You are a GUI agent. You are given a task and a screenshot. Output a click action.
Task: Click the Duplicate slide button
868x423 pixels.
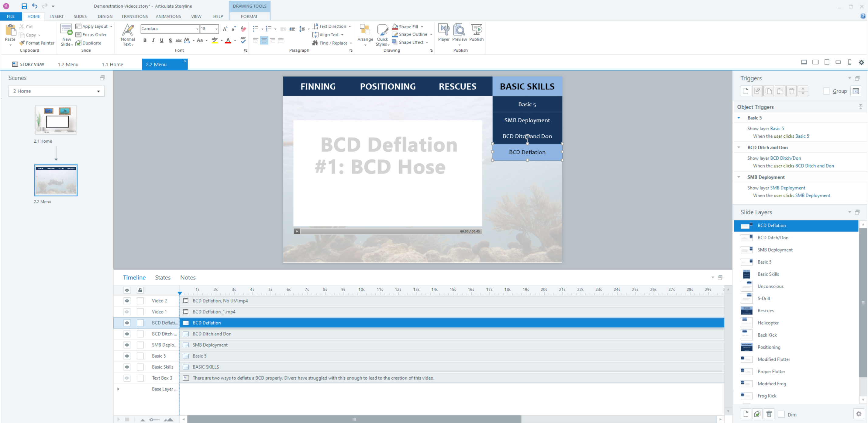click(88, 43)
